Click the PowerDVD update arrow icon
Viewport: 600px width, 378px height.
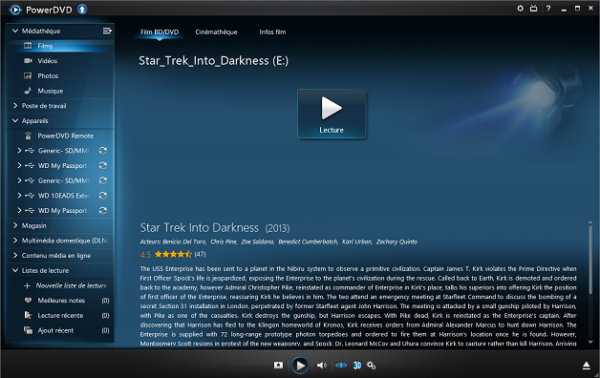click(x=82, y=9)
